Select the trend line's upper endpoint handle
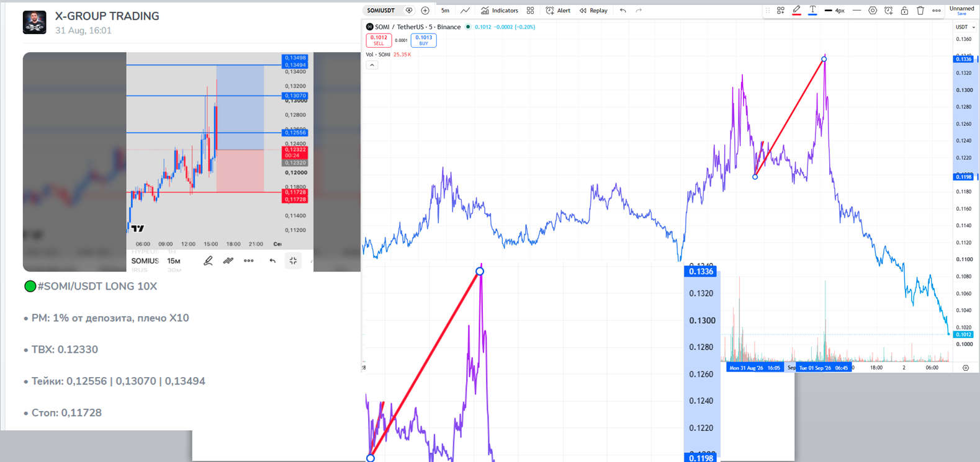 pyautogui.click(x=824, y=59)
